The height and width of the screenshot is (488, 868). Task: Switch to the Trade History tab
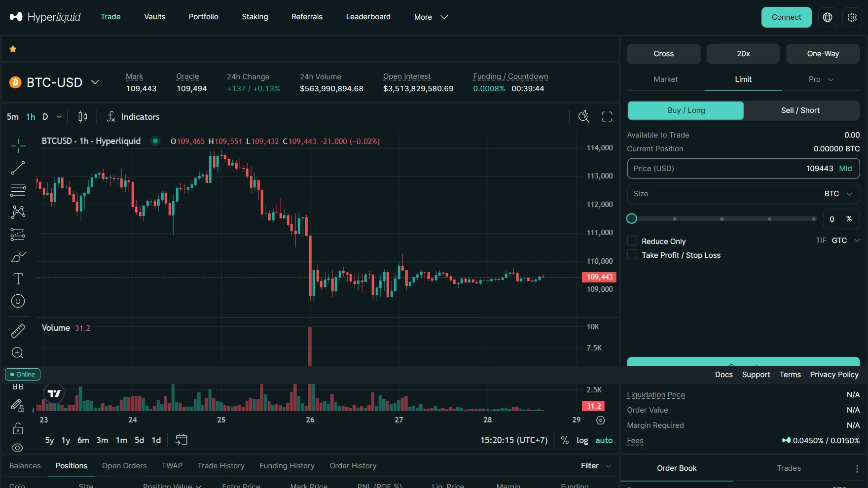[x=221, y=466]
